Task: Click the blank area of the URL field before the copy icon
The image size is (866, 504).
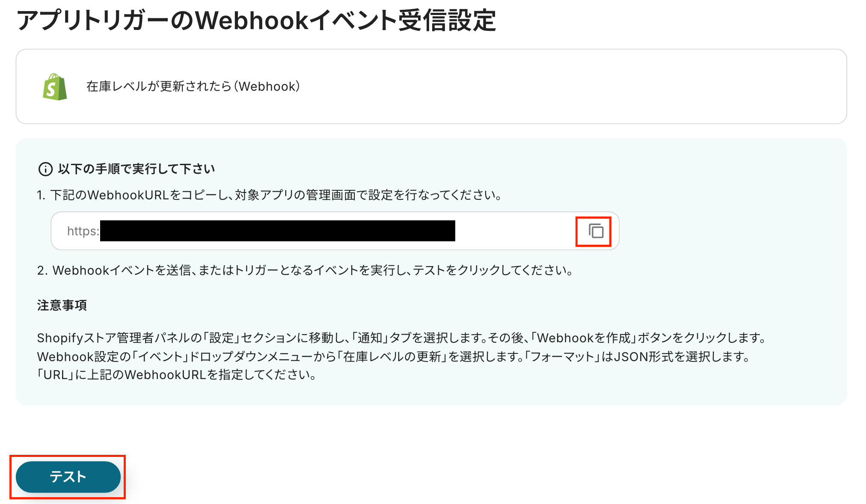Action: tap(513, 231)
